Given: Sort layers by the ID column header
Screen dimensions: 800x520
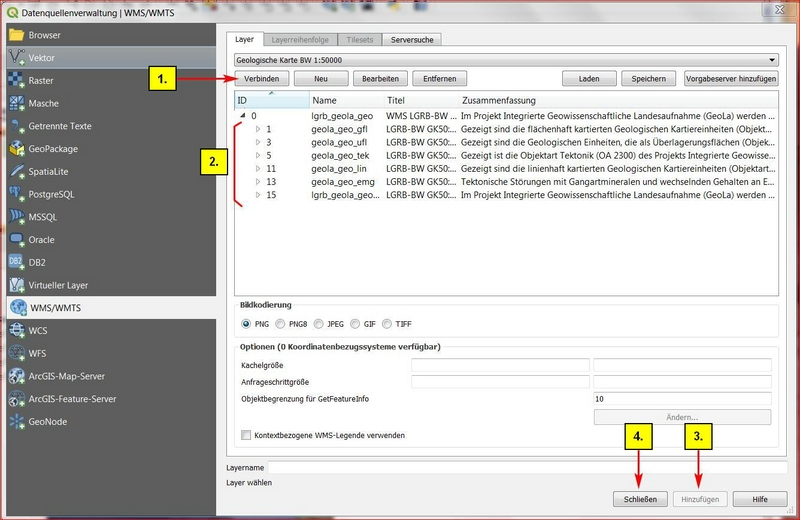Looking at the screenshot, I should [x=270, y=101].
